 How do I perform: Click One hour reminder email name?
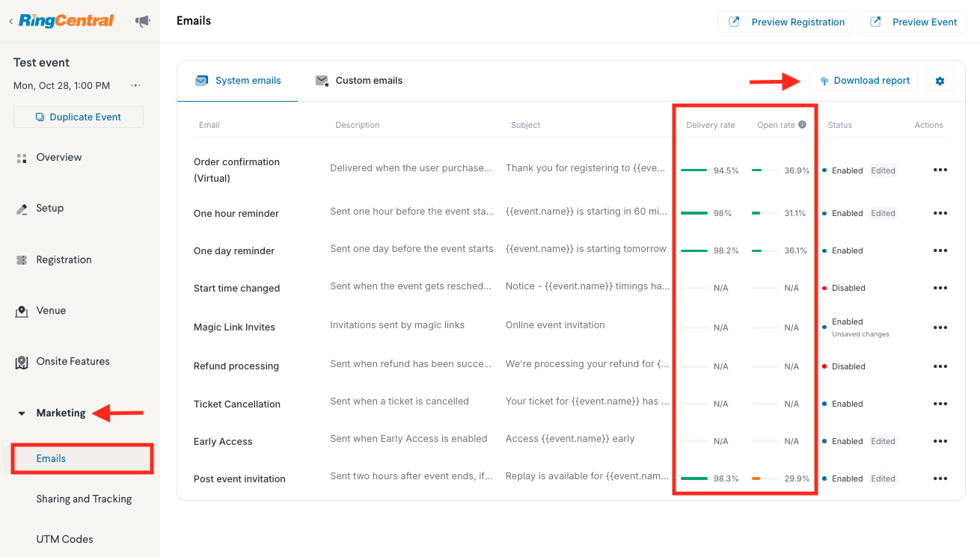[236, 213]
